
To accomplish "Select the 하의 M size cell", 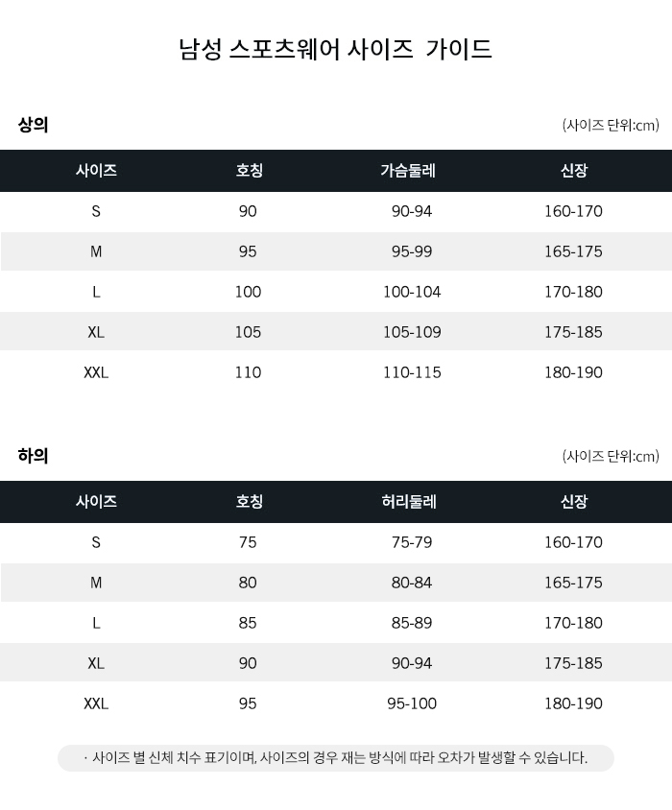I will (96, 583).
